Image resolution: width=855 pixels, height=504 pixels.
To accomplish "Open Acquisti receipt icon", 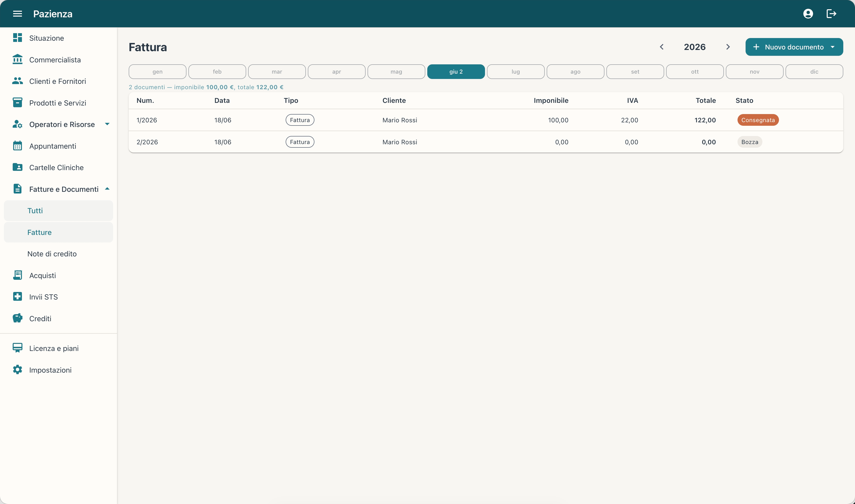I will [x=17, y=275].
